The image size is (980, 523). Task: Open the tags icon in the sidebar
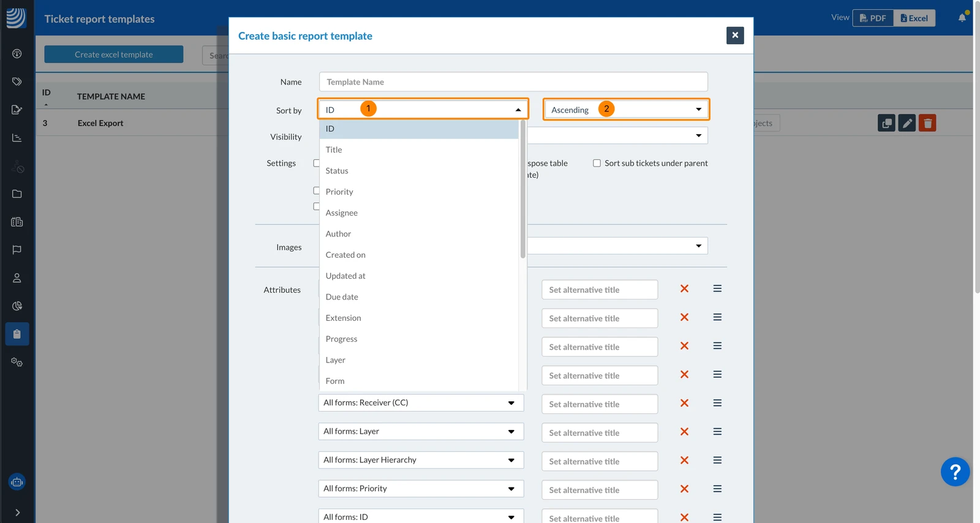point(17,81)
